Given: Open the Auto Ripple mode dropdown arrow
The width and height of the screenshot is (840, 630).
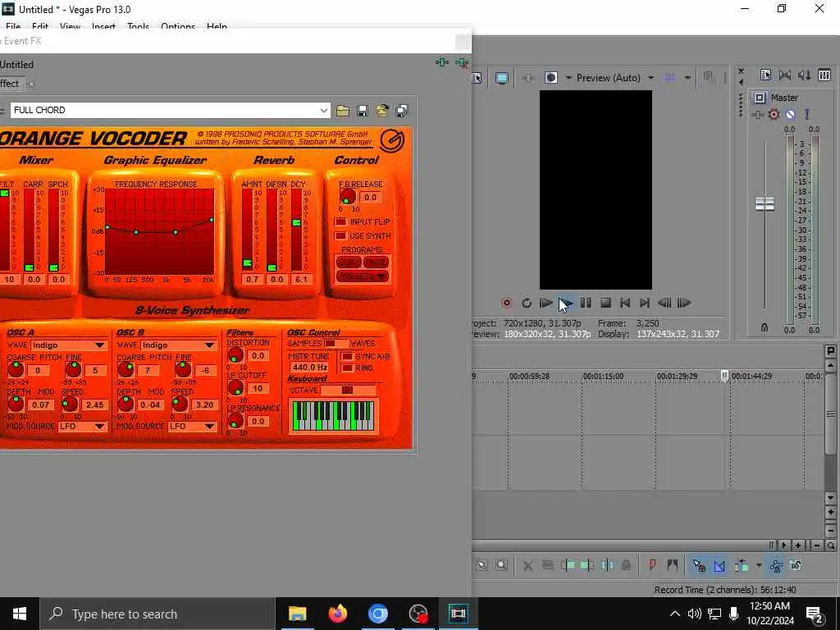Looking at the screenshot, I should [759, 565].
